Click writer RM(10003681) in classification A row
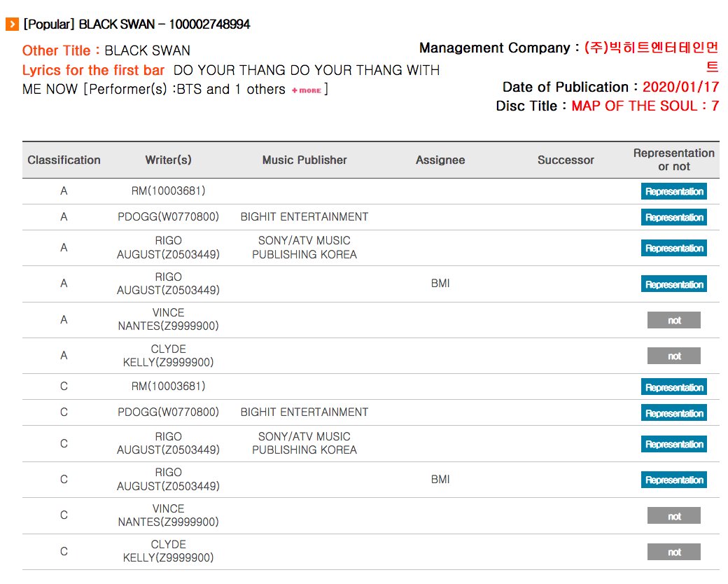Viewport: 728px width, 584px height. [x=168, y=191]
